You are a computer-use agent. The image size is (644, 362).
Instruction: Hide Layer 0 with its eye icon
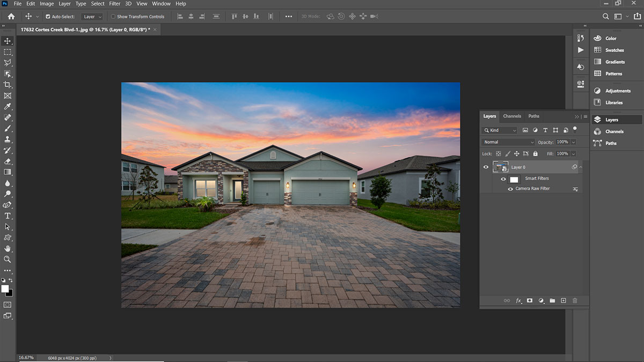pyautogui.click(x=486, y=167)
